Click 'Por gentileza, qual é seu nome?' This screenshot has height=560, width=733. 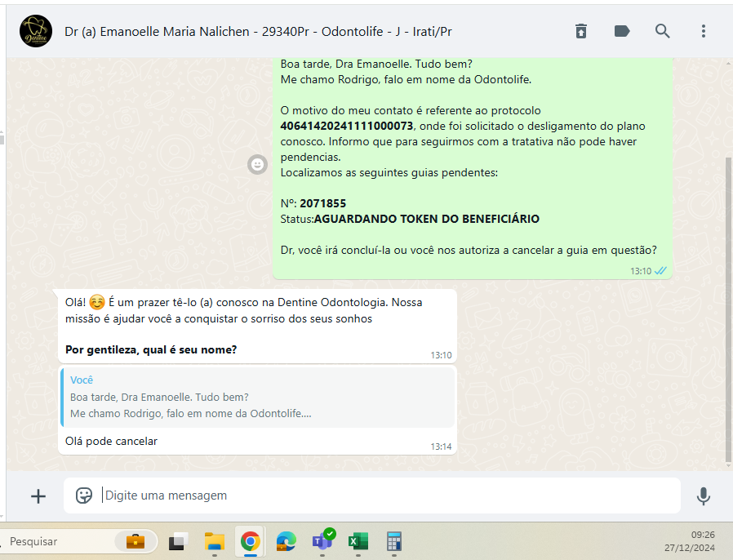point(151,349)
